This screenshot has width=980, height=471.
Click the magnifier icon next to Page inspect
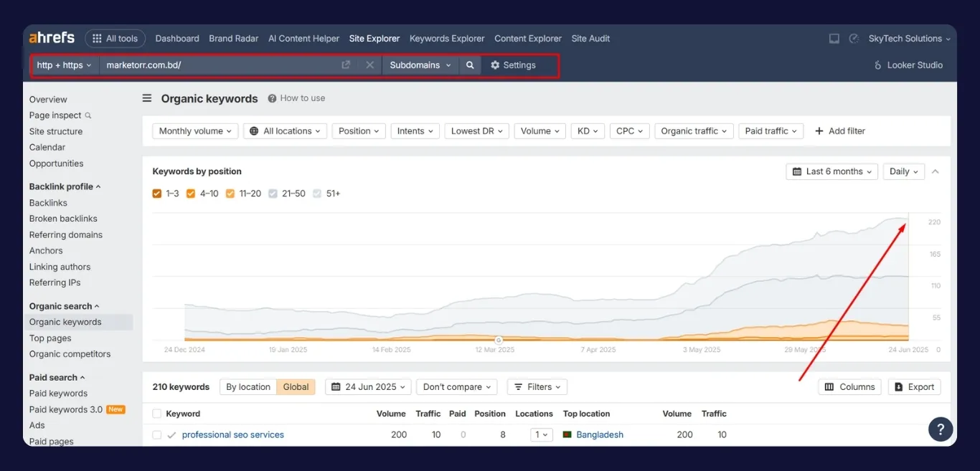88,115
